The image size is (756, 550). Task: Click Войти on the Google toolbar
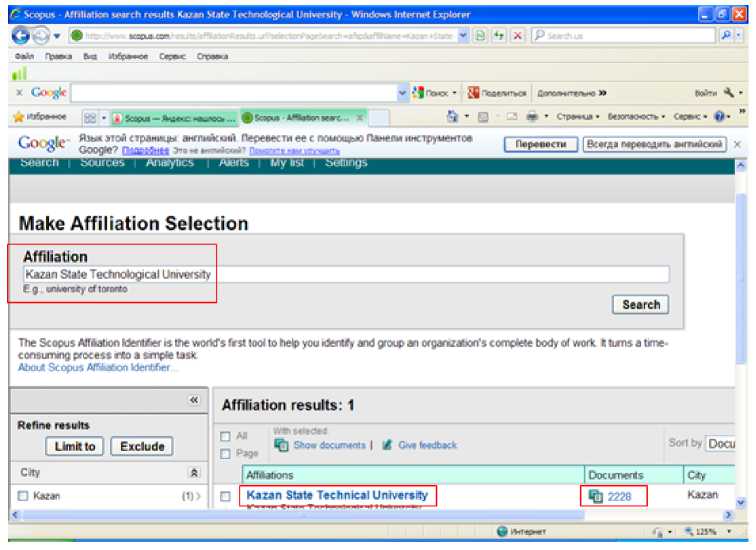tap(705, 93)
